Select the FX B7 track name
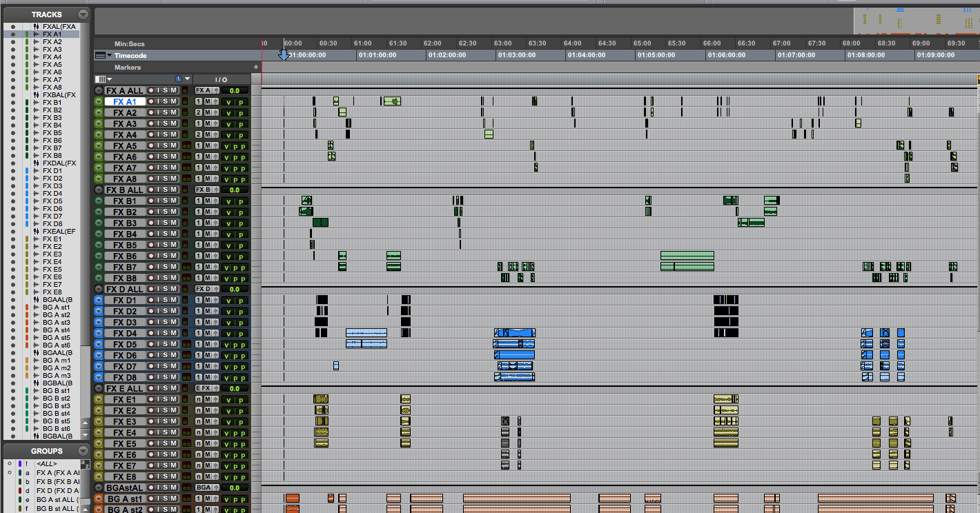Image resolution: width=980 pixels, height=513 pixels. pos(125,267)
